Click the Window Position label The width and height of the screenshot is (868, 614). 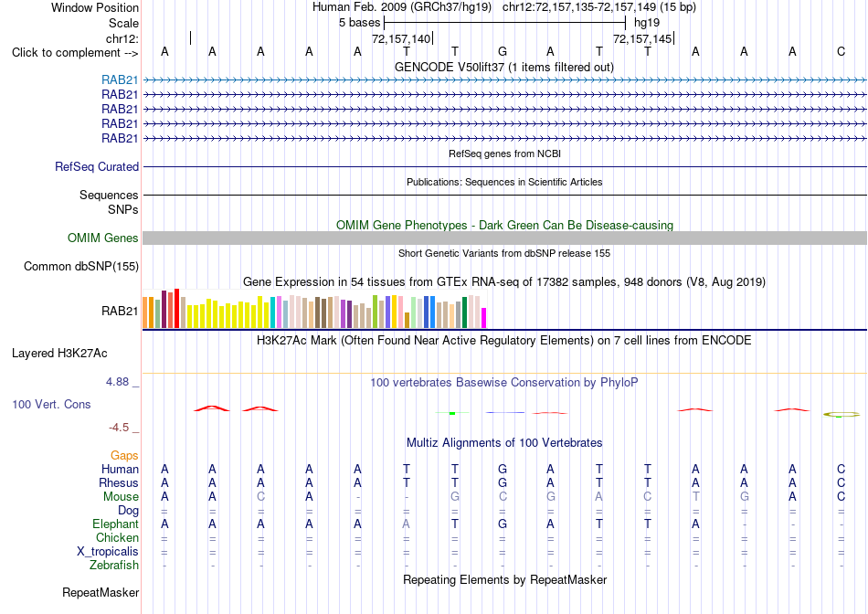click(x=95, y=7)
